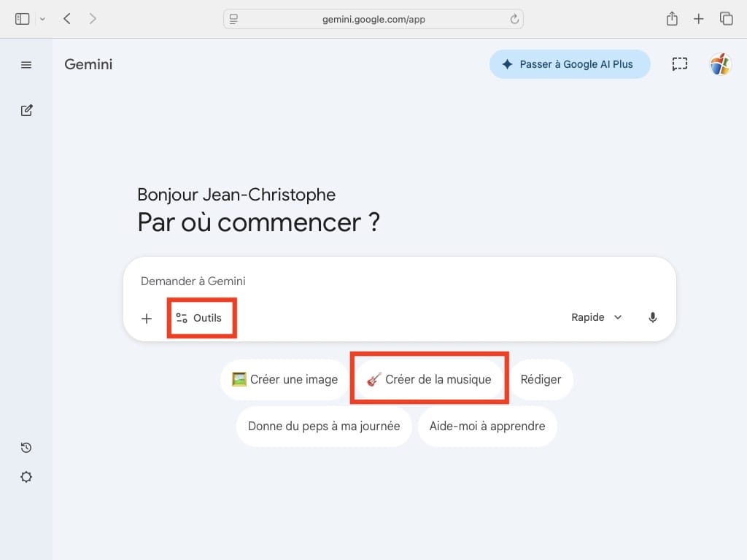747x560 pixels.
Task: Select the Créer une image suggestion
Action: click(285, 380)
